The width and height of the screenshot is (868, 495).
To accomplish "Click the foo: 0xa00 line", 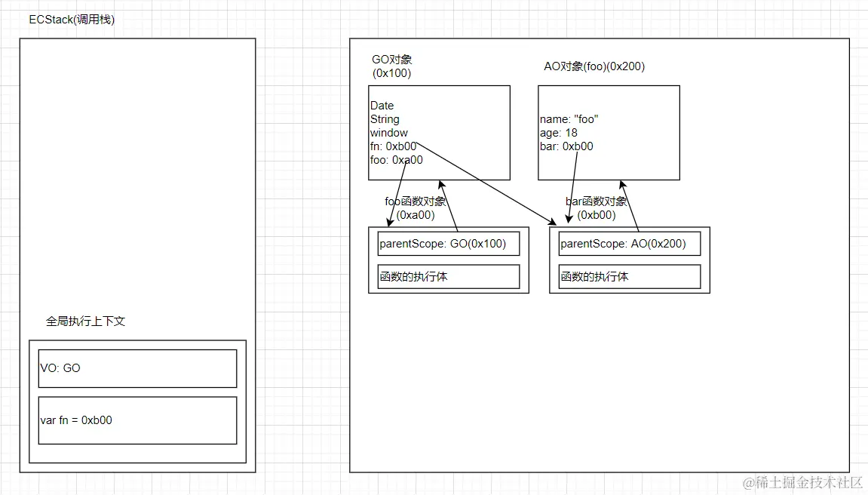I will pyautogui.click(x=397, y=160).
